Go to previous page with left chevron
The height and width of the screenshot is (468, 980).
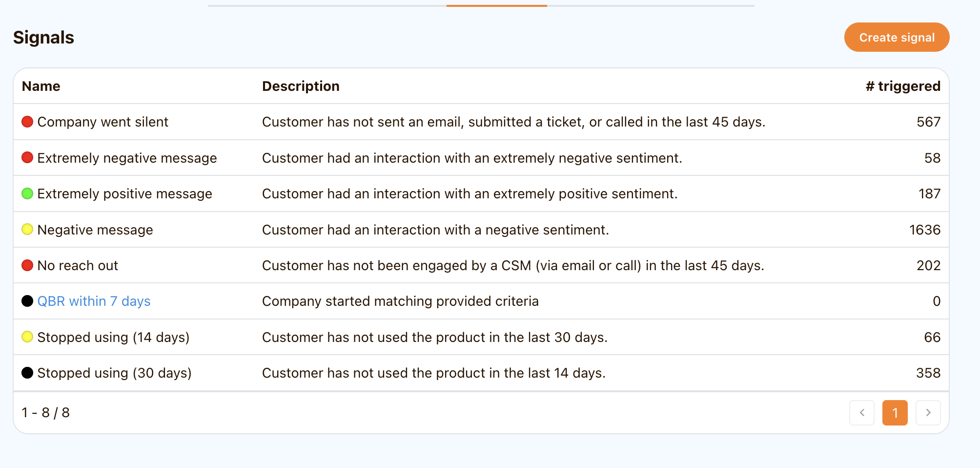click(861, 413)
